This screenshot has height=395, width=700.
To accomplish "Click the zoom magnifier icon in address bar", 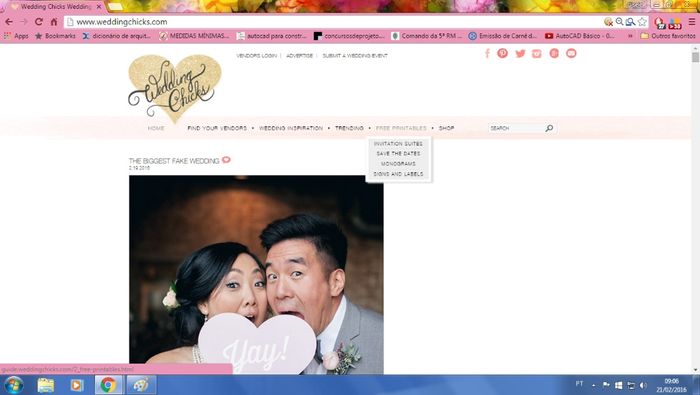I will (x=619, y=21).
